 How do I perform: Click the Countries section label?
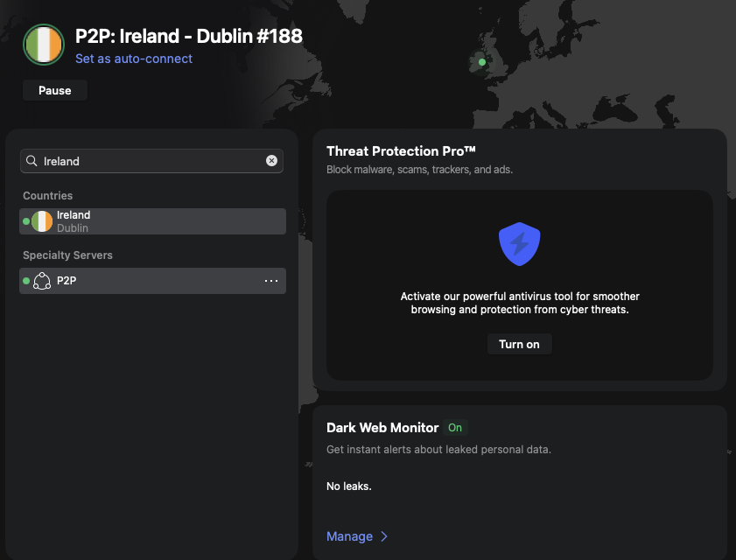pos(48,196)
